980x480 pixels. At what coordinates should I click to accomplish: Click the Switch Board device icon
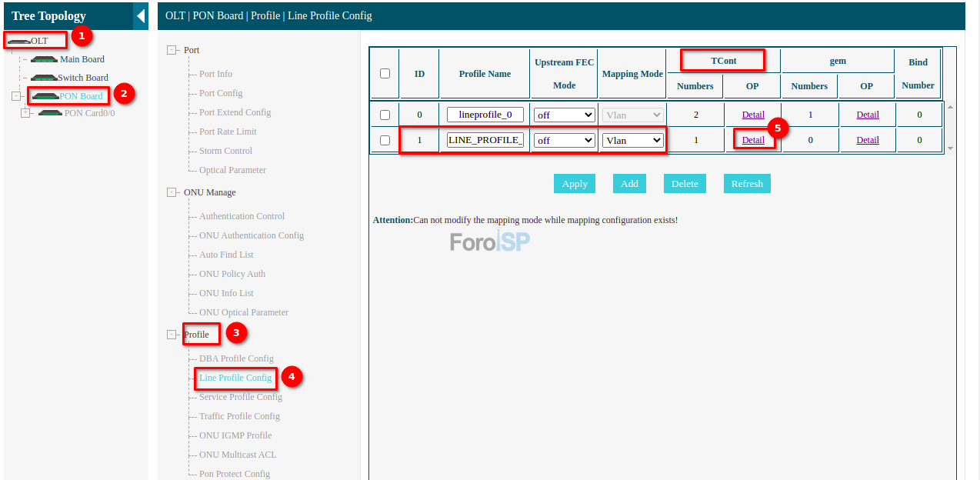tap(44, 78)
